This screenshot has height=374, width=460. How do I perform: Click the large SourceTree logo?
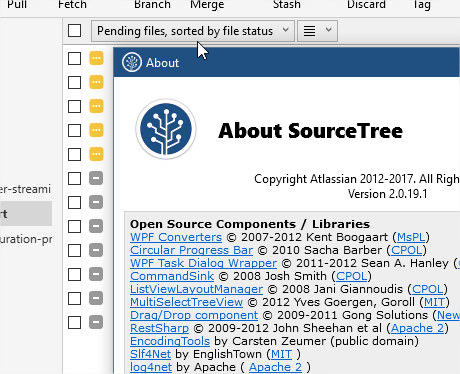click(166, 129)
